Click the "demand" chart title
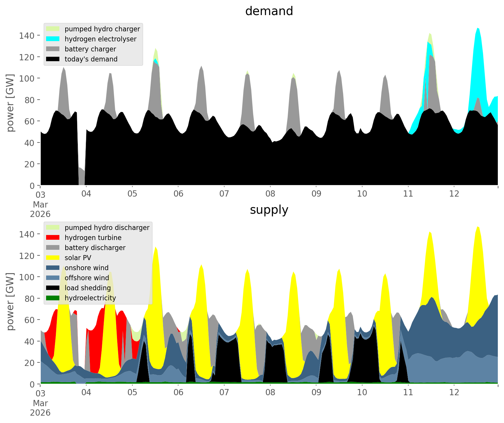 click(x=269, y=11)
